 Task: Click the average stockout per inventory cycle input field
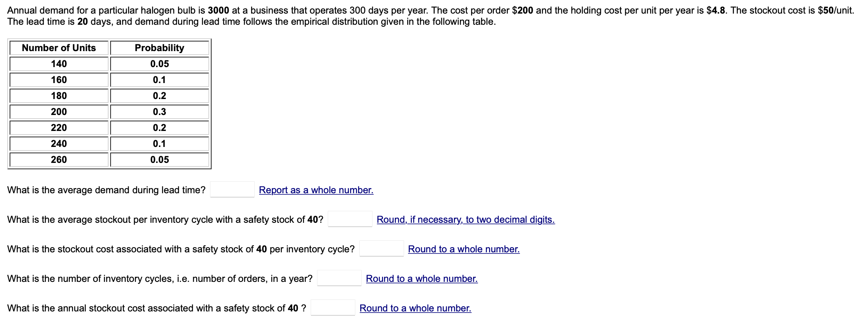pos(349,219)
